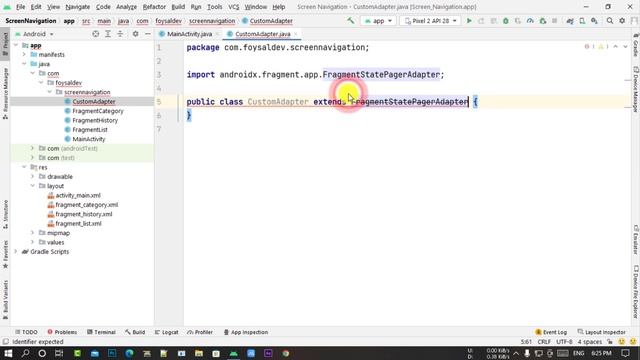Click the Sync Project with Gradle Files icon
Screen dimensions: 640x360
(x=570, y=20)
